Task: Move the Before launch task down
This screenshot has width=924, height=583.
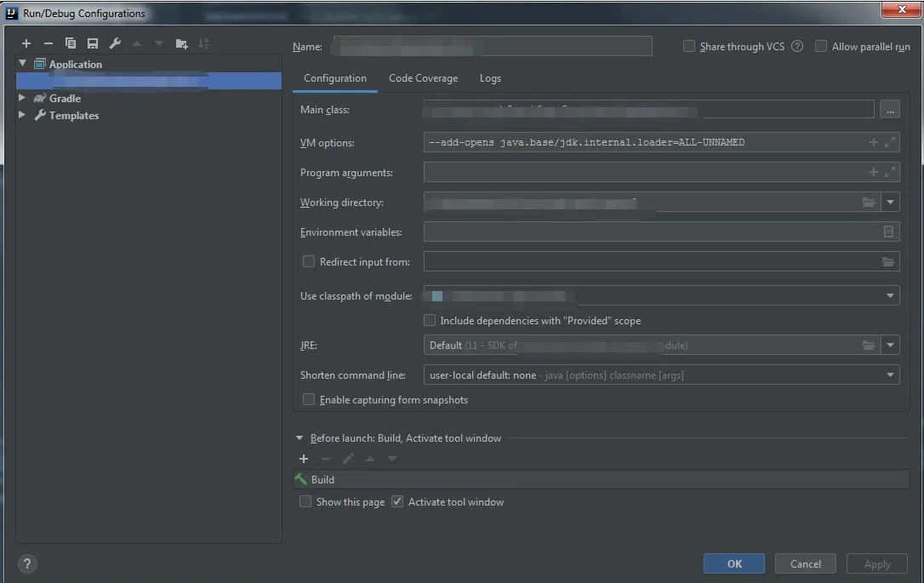Action: 392,459
